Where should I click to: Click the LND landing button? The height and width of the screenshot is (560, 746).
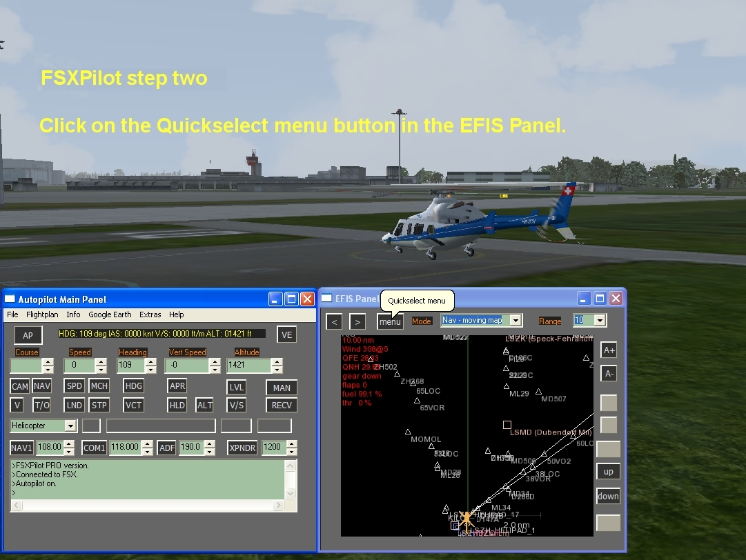point(75,405)
